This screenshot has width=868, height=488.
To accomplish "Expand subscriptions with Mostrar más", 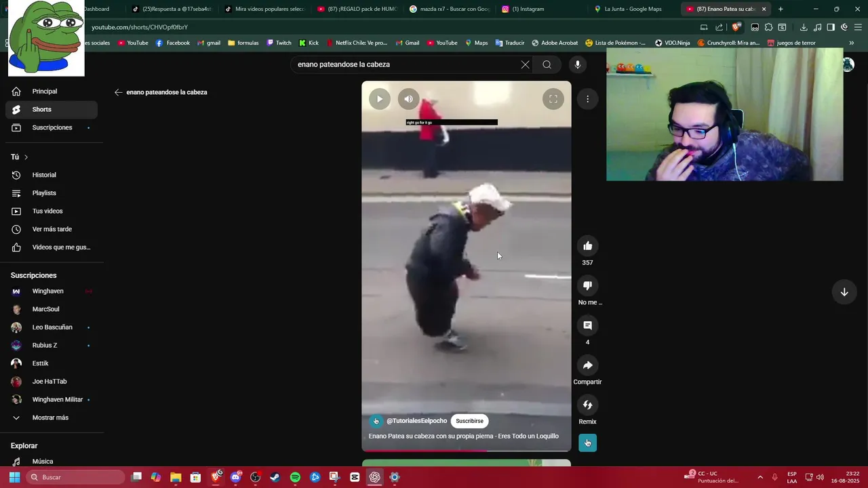I will coord(52,418).
